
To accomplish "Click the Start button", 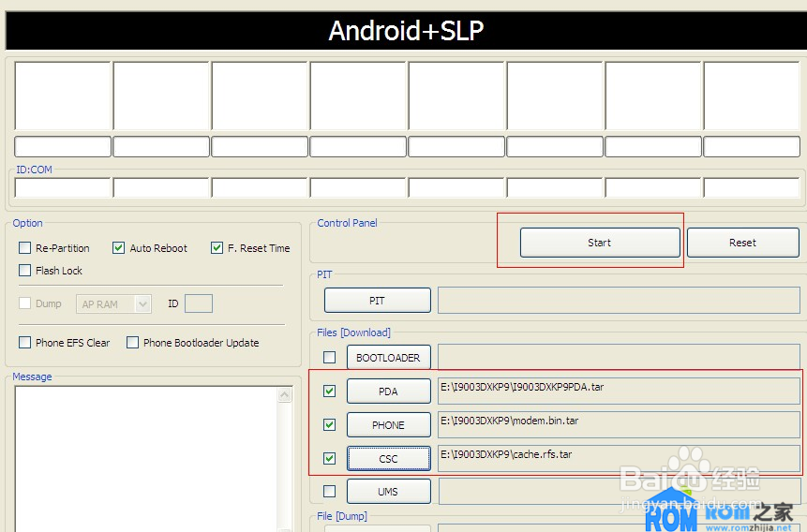I will click(x=600, y=243).
